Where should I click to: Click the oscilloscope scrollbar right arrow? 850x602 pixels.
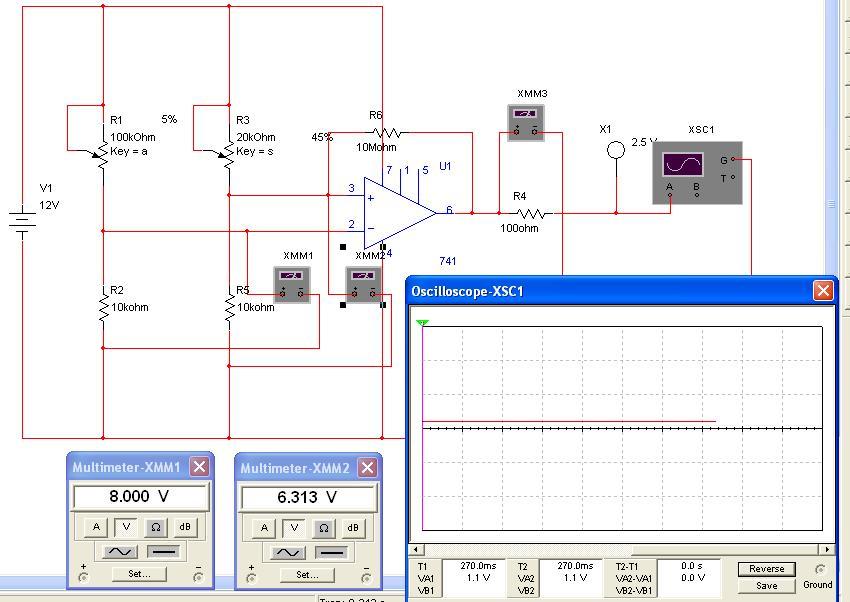tap(827, 549)
